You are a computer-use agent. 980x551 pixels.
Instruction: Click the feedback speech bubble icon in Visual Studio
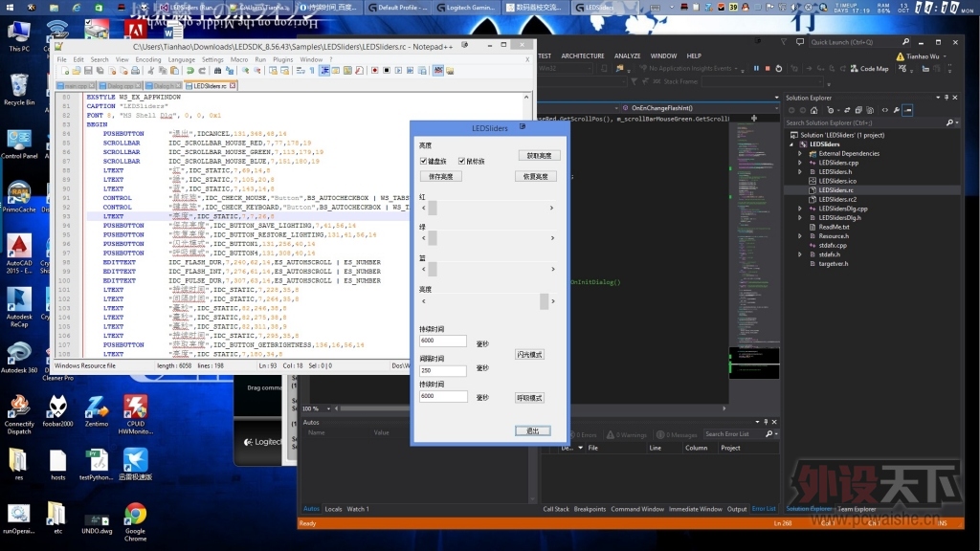pyautogui.click(x=799, y=42)
